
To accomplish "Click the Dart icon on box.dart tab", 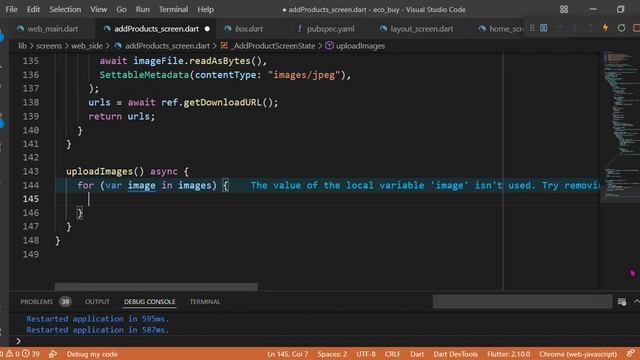I will click(228, 29).
